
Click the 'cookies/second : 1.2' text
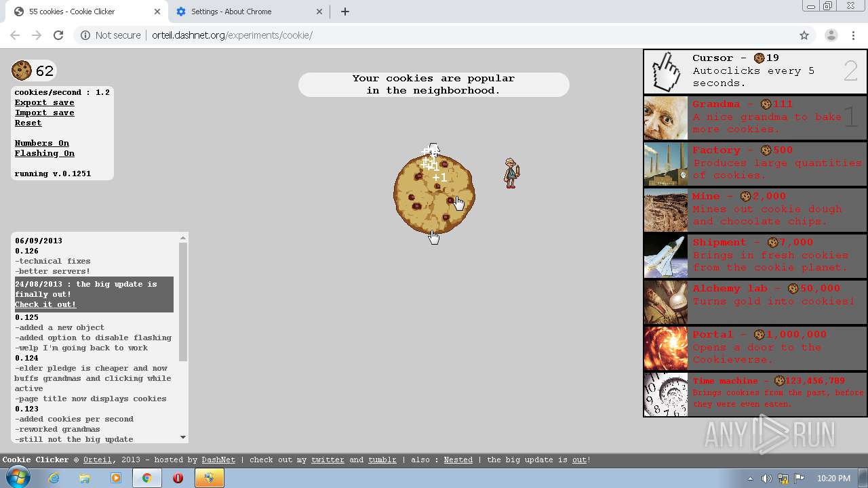coord(62,92)
